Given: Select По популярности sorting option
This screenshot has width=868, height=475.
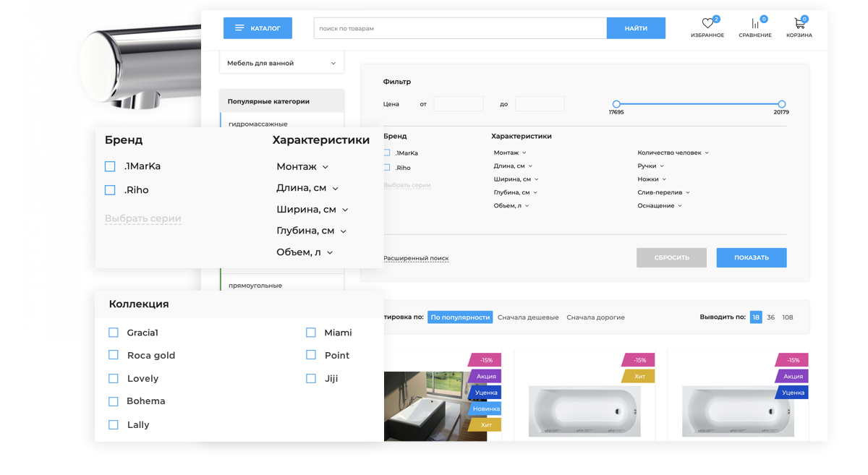Looking at the screenshot, I should (459, 317).
